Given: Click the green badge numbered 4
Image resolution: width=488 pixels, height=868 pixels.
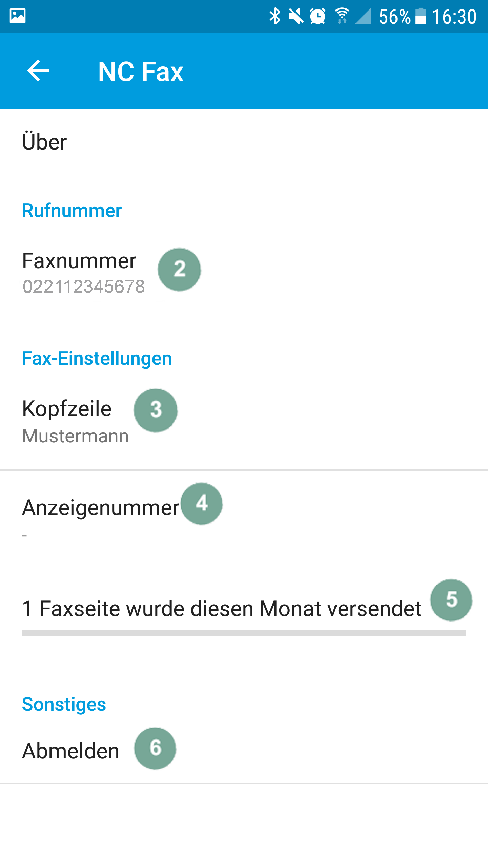Looking at the screenshot, I should (x=202, y=504).
